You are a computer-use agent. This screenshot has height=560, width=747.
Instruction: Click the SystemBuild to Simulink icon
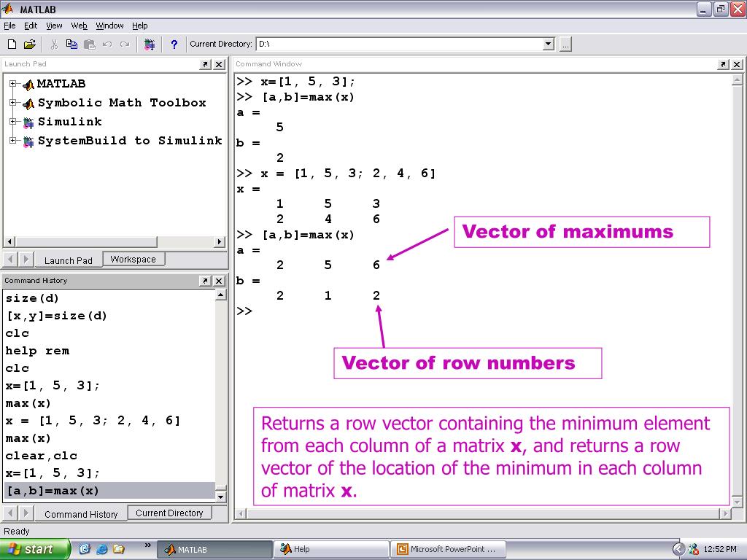28,141
